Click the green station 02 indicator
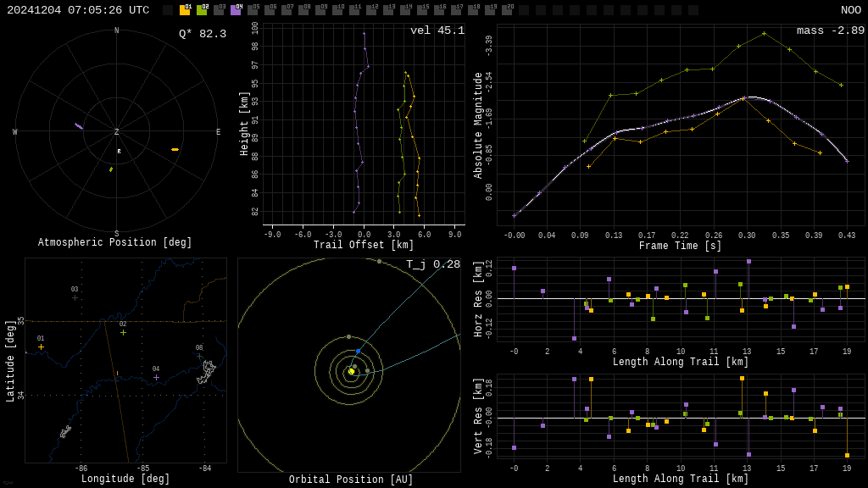The height and width of the screenshot is (488, 868). (x=202, y=10)
